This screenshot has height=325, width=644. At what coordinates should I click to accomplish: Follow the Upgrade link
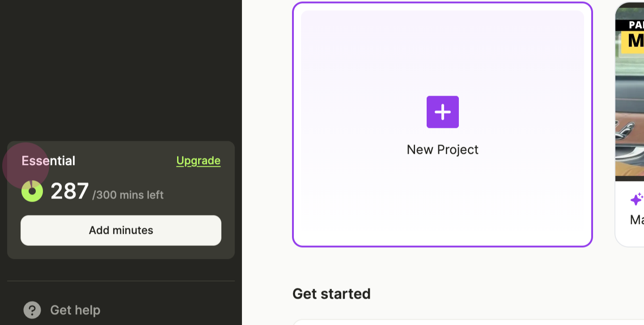click(199, 160)
